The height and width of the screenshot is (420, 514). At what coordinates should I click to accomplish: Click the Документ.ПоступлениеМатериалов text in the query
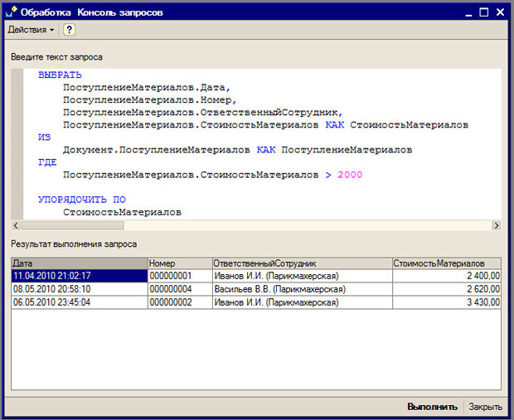click(157, 150)
